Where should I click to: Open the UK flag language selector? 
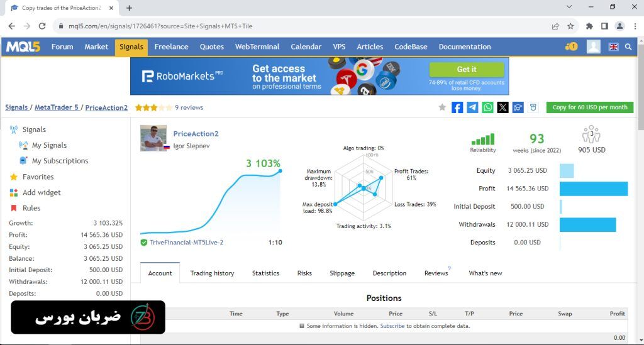point(613,47)
